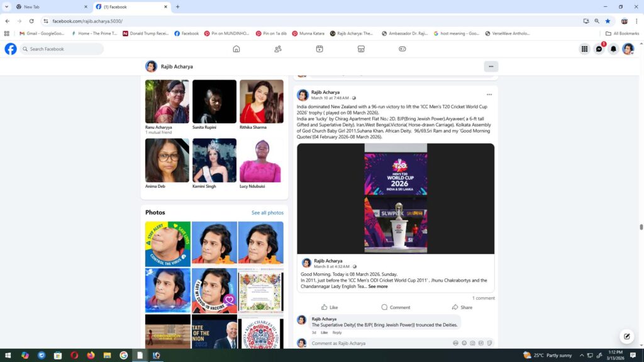Click the Search Facebook input field
Viewport: 644px width, 362px height.
(x=63, y=49)
